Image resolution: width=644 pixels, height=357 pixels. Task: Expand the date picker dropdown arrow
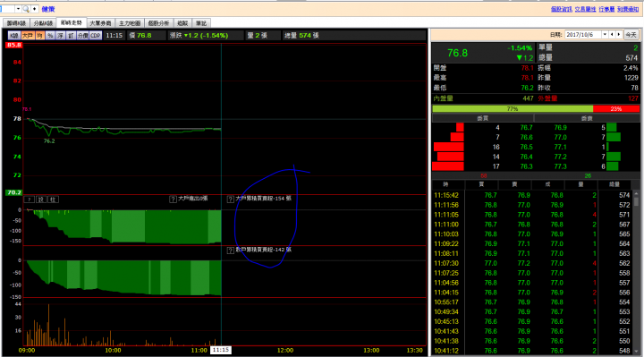coord(605,35)
